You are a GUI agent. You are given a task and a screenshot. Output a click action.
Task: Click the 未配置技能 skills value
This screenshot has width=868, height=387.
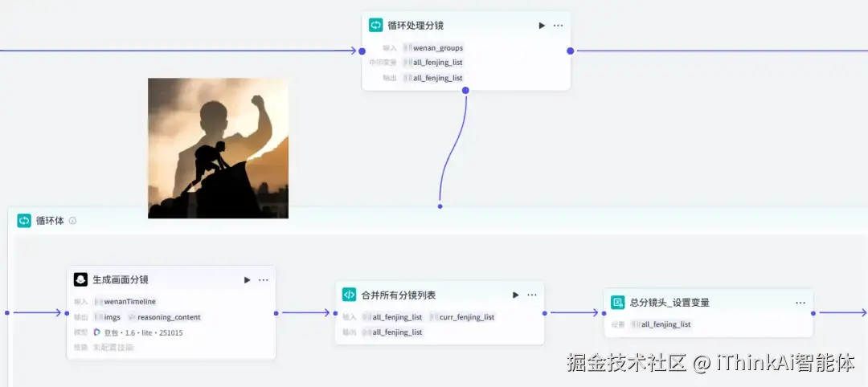point(113,348)
